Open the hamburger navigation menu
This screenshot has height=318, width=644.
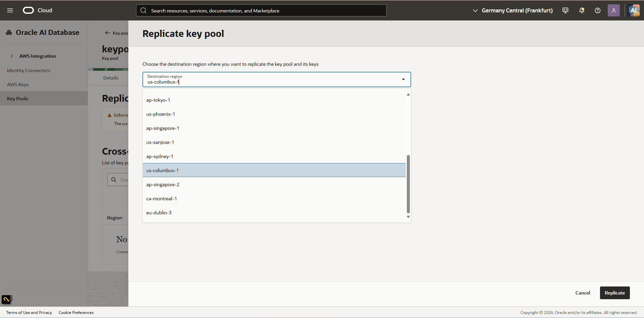click(10, 10)
